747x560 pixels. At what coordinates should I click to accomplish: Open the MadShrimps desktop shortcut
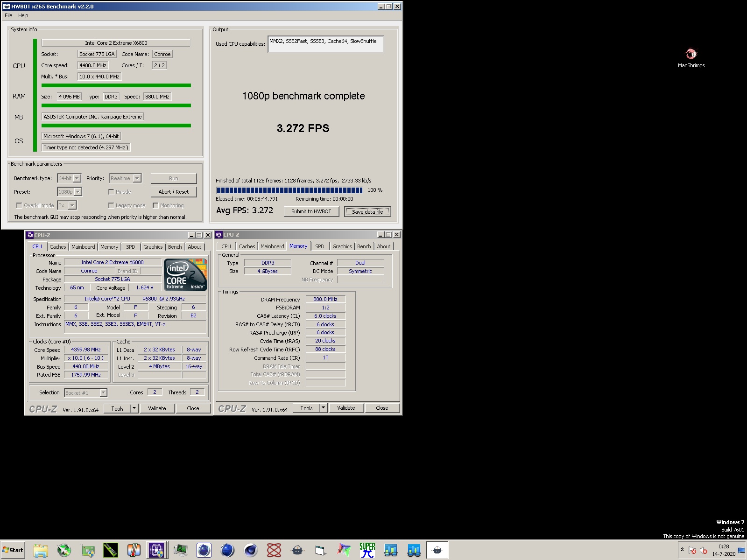691,58
